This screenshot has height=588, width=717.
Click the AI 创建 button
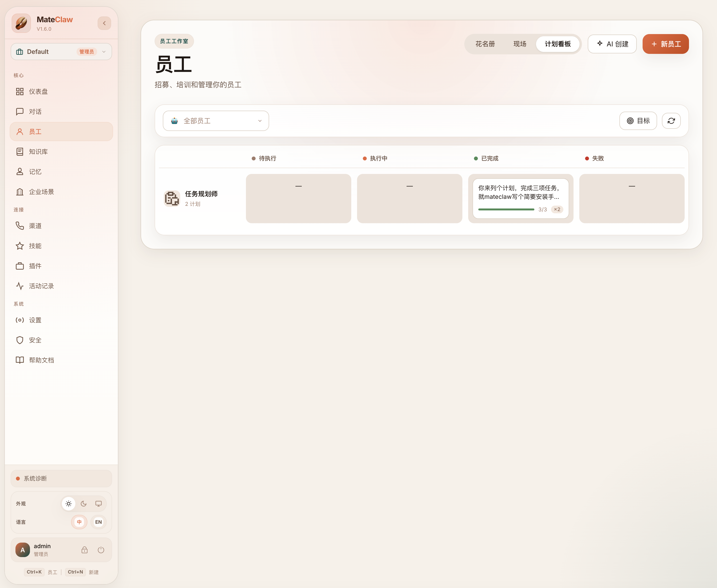tap(612, 44)
